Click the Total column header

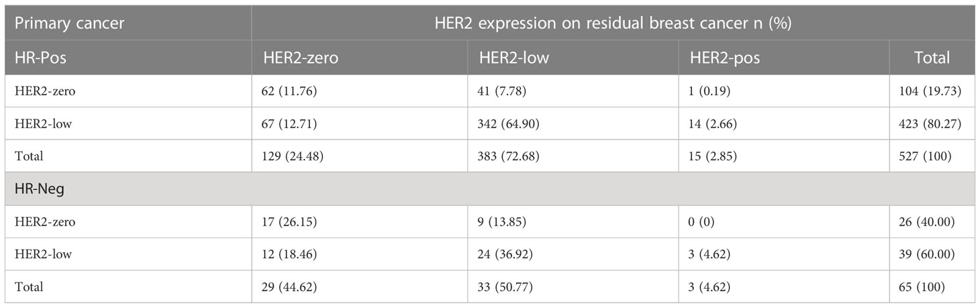pos(932,58)
